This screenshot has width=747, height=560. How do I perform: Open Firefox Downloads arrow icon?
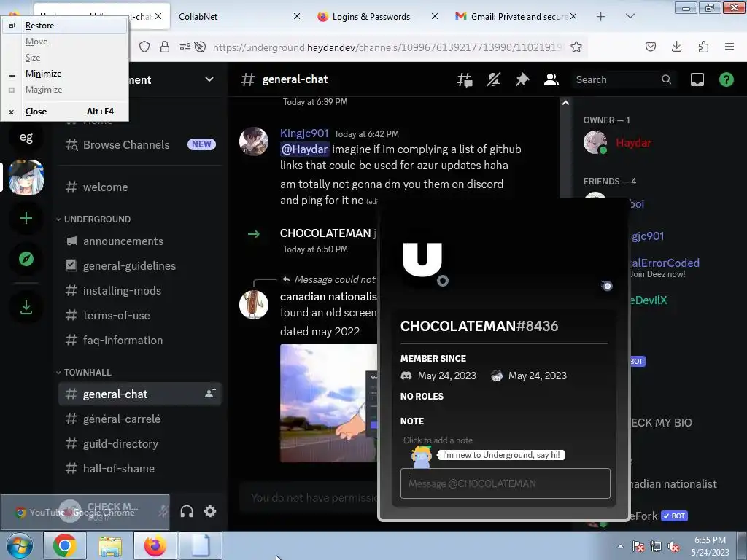tap(676, 47)
